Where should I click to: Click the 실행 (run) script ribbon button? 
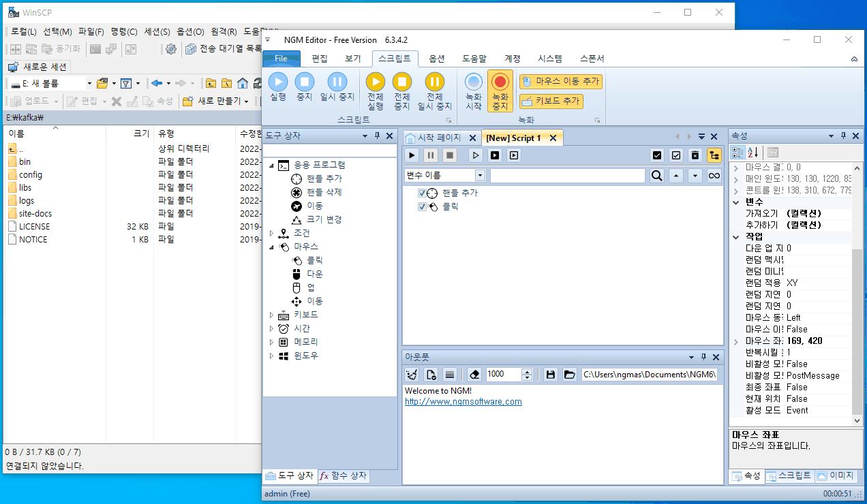point(278,87)
